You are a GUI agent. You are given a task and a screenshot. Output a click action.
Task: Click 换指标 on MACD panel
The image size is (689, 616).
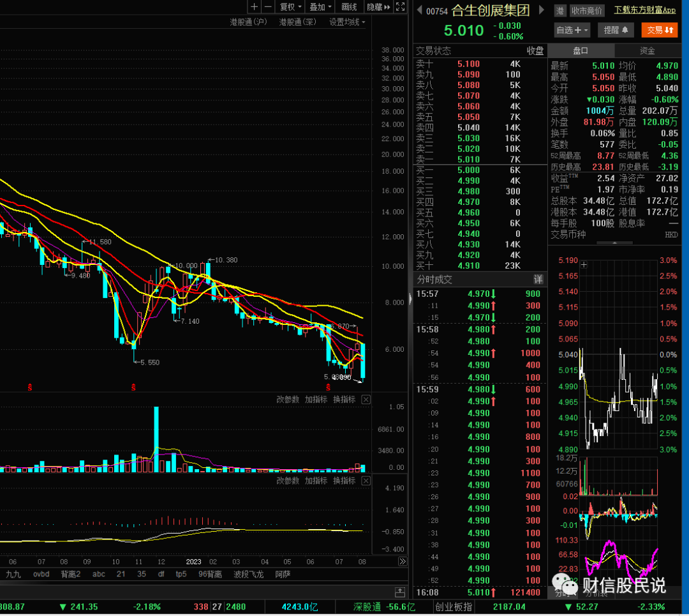[x=344, y=481]
